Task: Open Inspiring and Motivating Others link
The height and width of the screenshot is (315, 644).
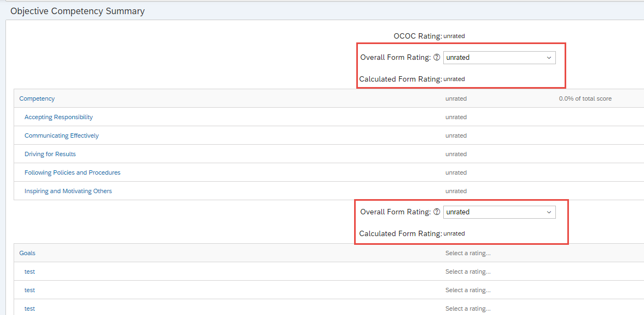Action: pos(68,191)
